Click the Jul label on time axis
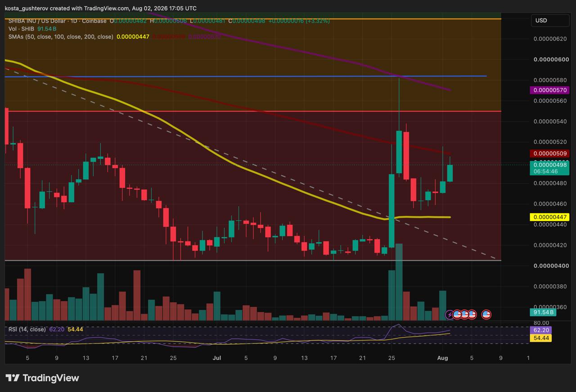This screenshot has height=392, width=576. click(x=217, y=358)
